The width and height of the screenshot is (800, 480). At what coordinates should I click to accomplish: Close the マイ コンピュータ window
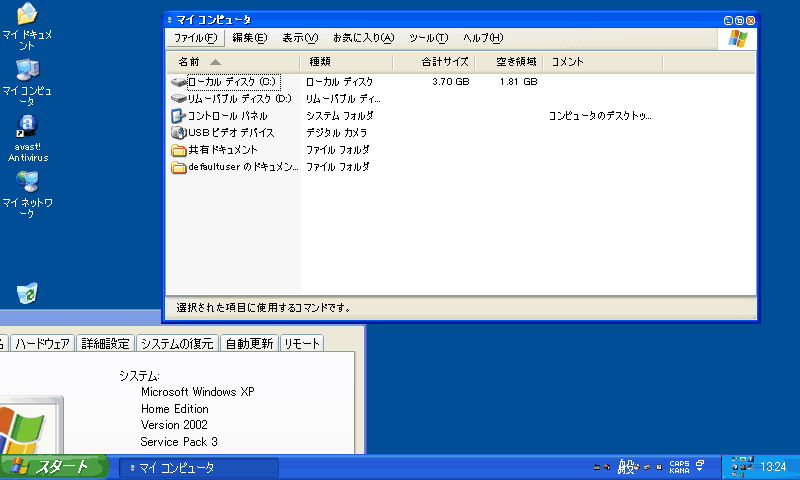750,20
